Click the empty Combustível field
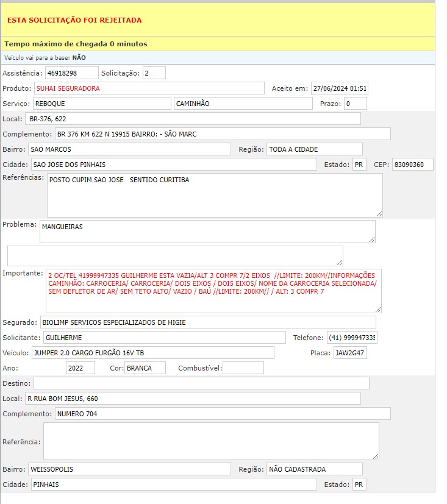The width and height of the screenshot is (447, 504). point(243,368)
